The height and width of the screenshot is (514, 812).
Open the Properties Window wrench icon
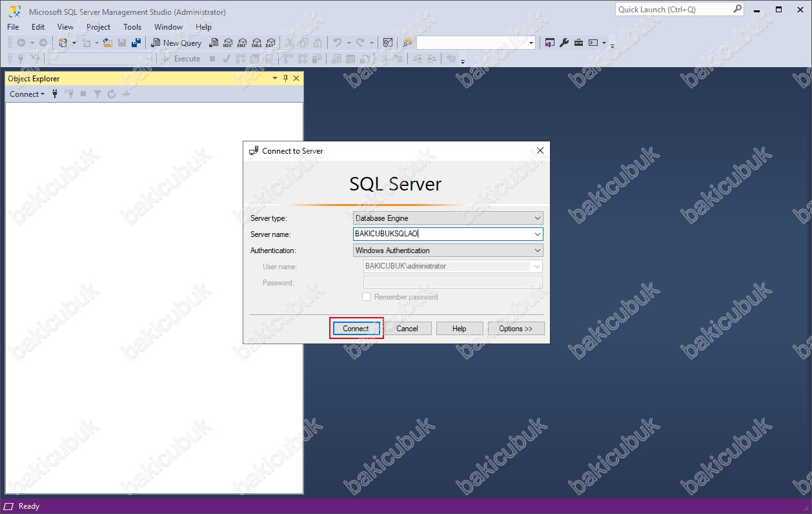pyautogui.click(x=564, y=43)
